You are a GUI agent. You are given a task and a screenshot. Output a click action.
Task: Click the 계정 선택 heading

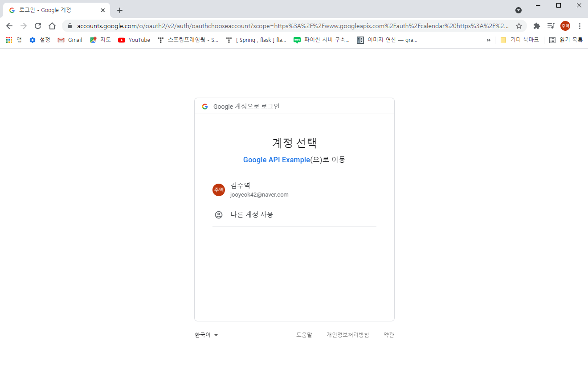point(294,143)
